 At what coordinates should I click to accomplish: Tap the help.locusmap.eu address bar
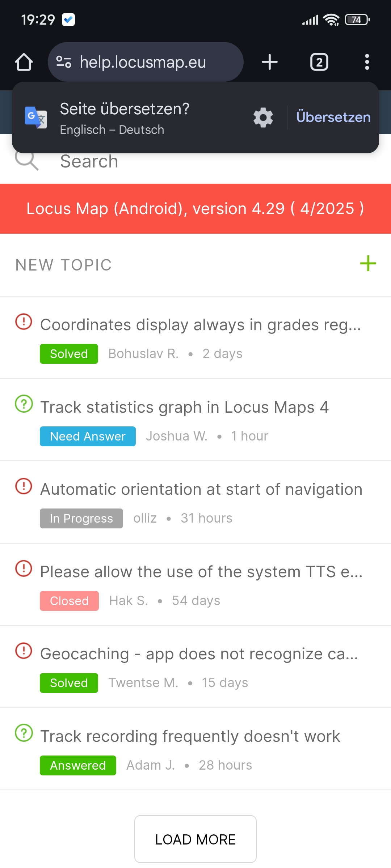(x=145, y=62)
